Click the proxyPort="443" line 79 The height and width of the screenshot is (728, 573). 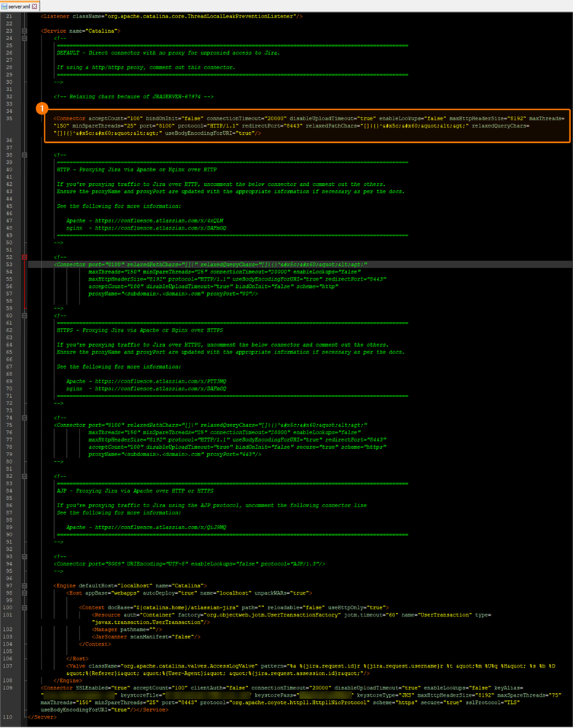click(174, 455)
